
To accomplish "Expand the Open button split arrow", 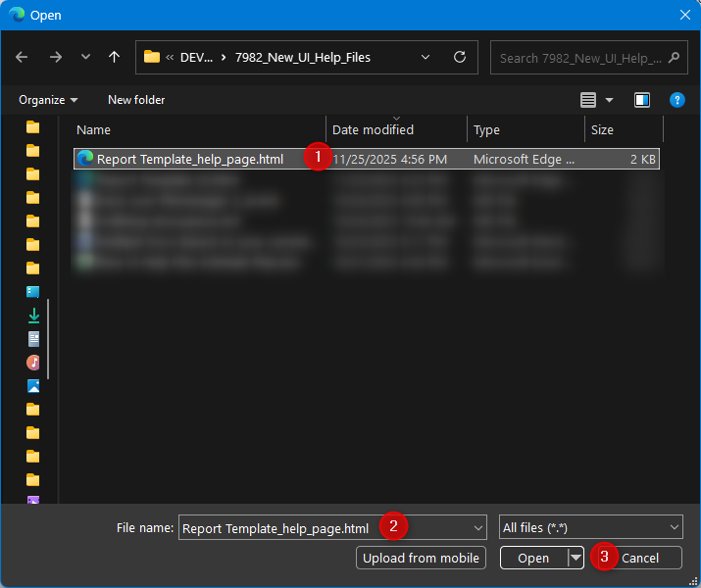I will [576, 558].
